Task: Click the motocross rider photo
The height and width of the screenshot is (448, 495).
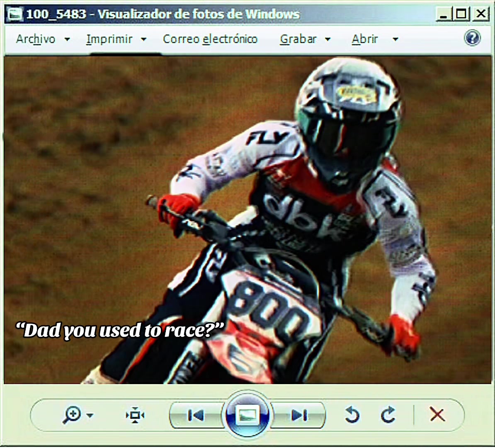Action: (247, 220)
